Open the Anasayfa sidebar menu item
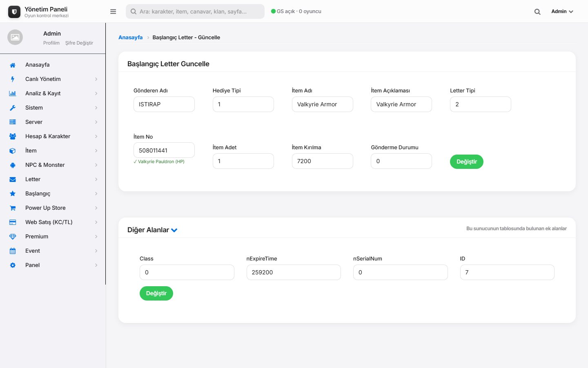588x368 pixels. click(x=53, y=65)
